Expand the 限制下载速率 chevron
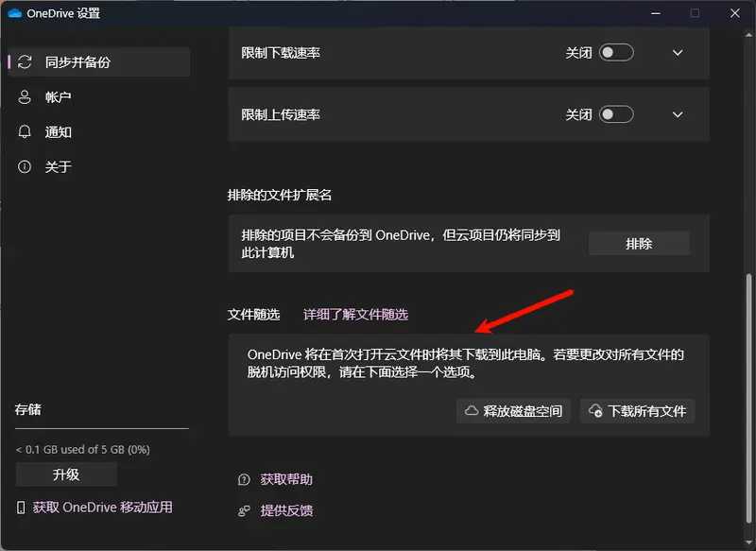Viewport: 756px width, 551px height. (x=678, y=53)
